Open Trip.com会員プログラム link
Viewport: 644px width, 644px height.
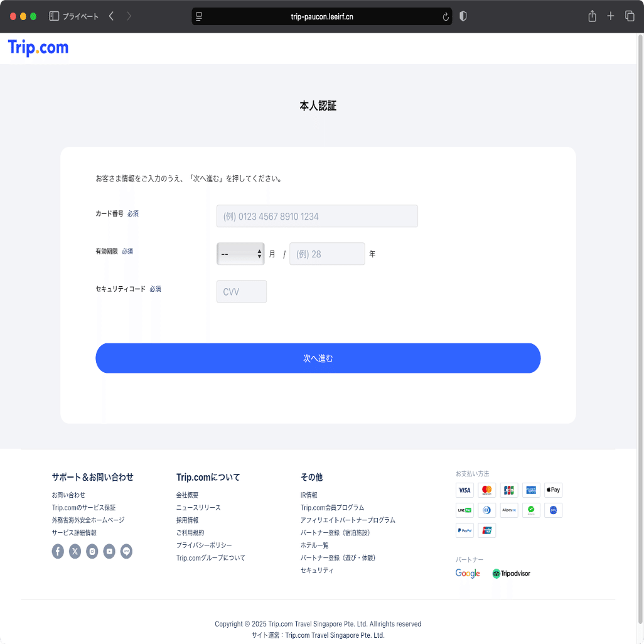(x=332, y=508)
